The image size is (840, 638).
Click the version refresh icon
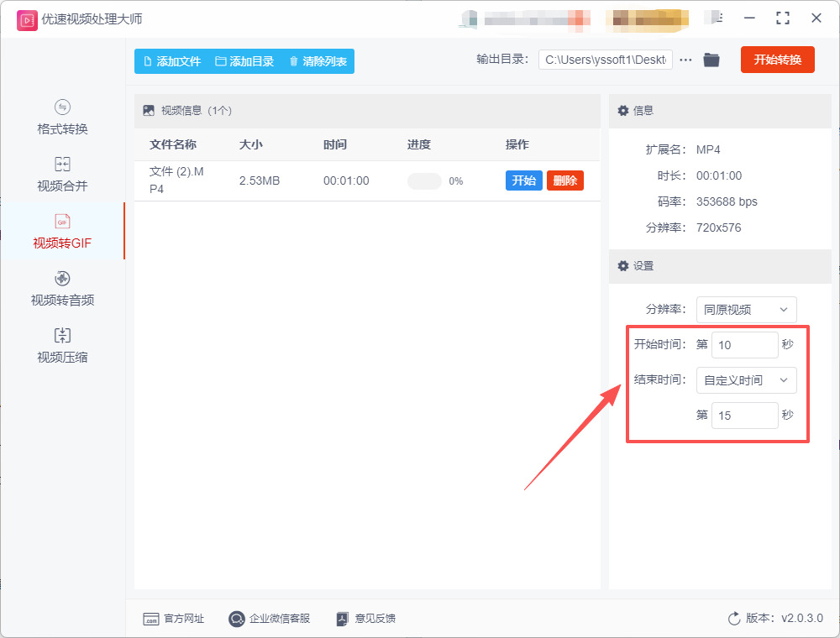tap(734, 619)
